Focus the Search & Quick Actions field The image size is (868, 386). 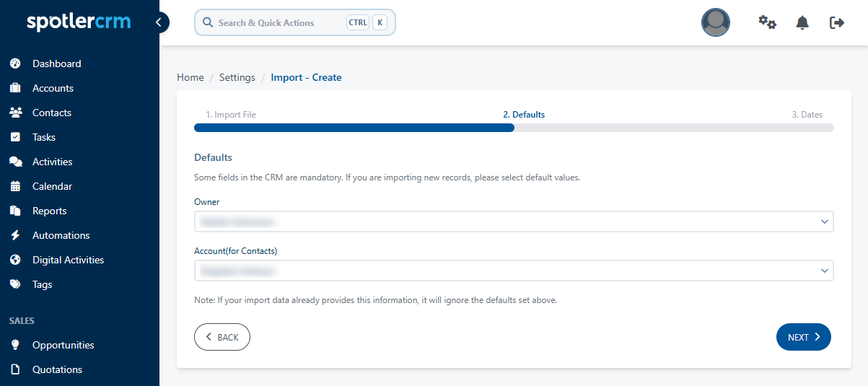(x=295, y=22)
